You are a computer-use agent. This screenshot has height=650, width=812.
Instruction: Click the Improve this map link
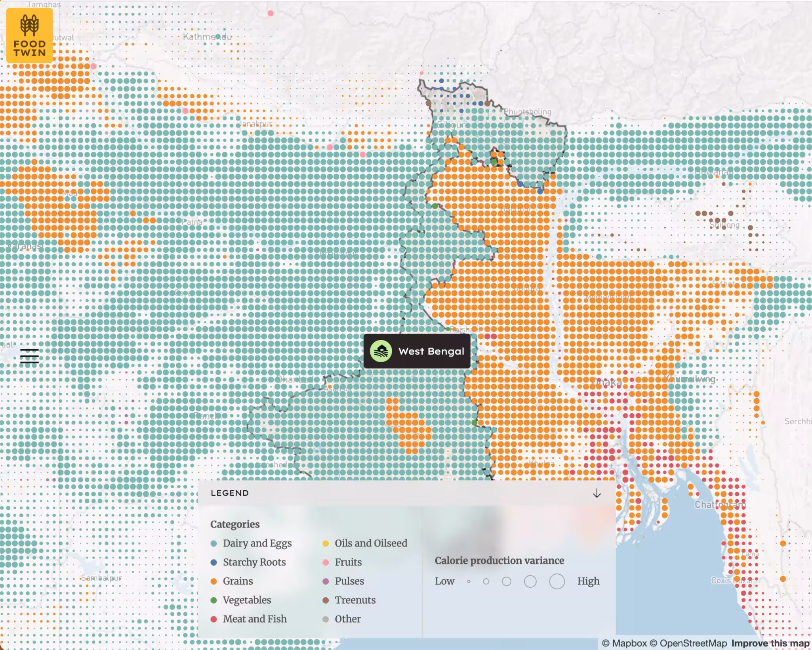pyautogui.click(x=770, y=643)
